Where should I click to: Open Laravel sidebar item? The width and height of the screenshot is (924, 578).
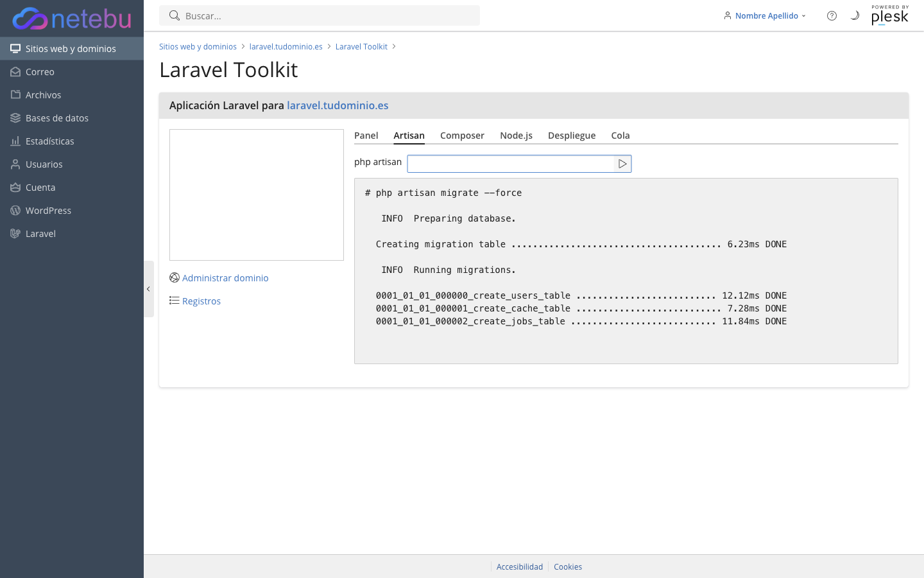[72, 234]
